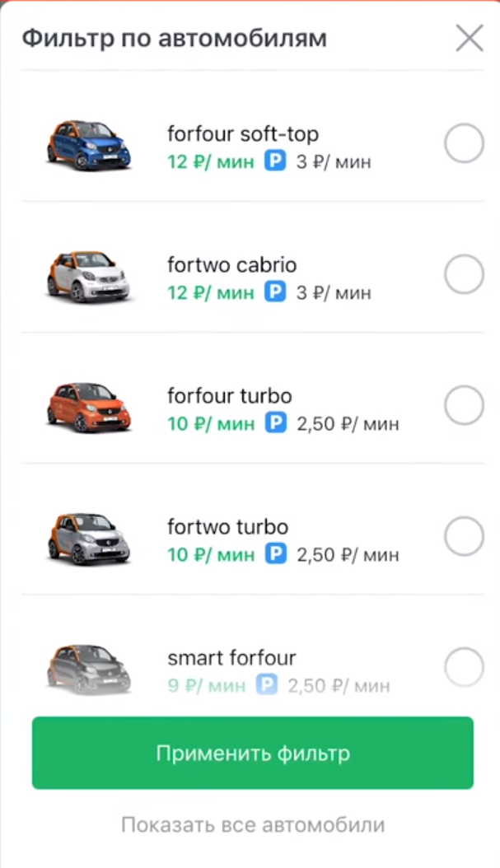Click the silver fortwo turbo car image

tap(88, 538)
